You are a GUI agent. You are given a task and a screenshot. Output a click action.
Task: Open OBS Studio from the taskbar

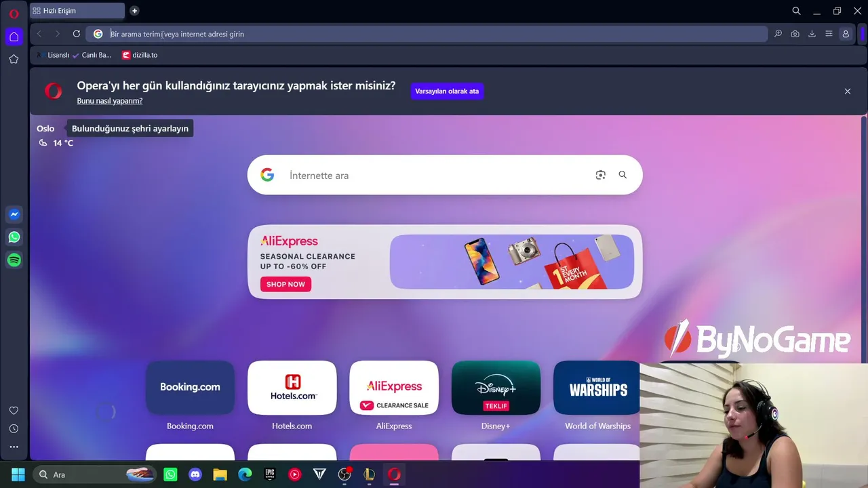(x=344, y=474)
